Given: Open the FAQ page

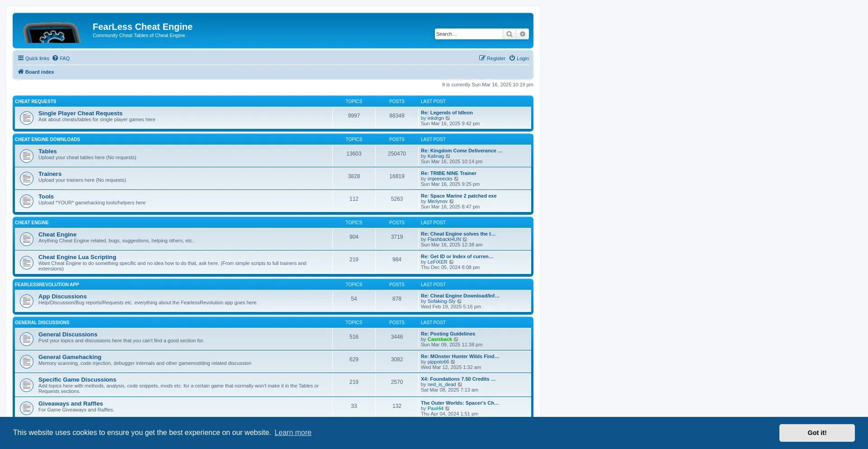Looking at the screenshot, I should pos(61,58).
